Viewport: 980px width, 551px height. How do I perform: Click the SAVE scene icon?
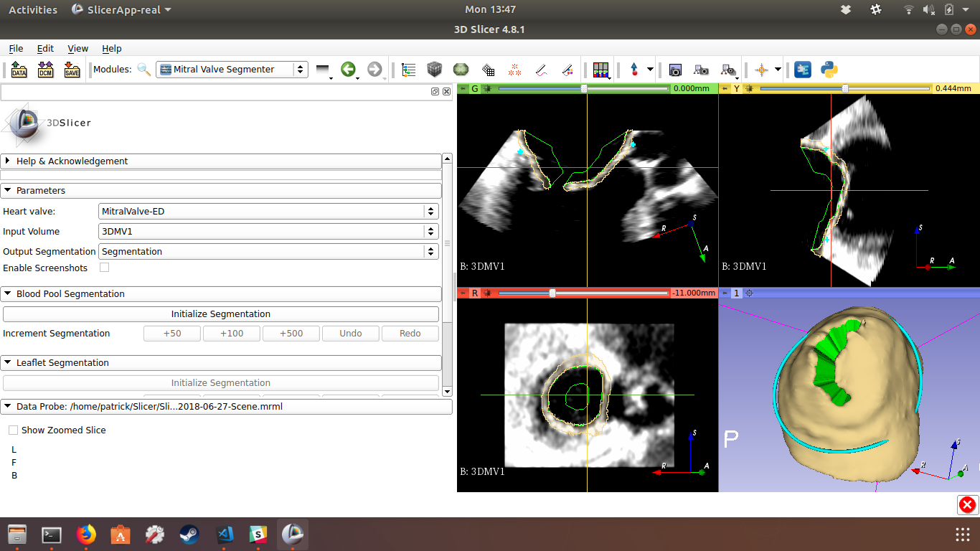(72, 70)
